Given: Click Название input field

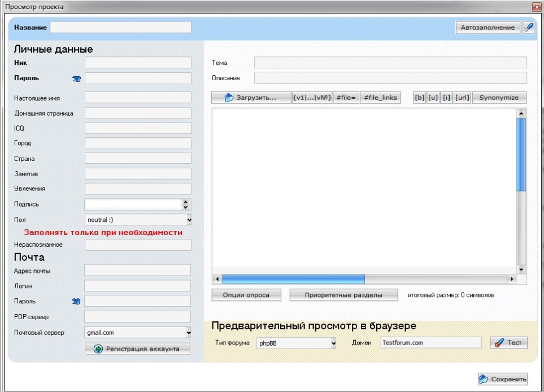Looking at the screenshot, I should (x=120, y=28).
